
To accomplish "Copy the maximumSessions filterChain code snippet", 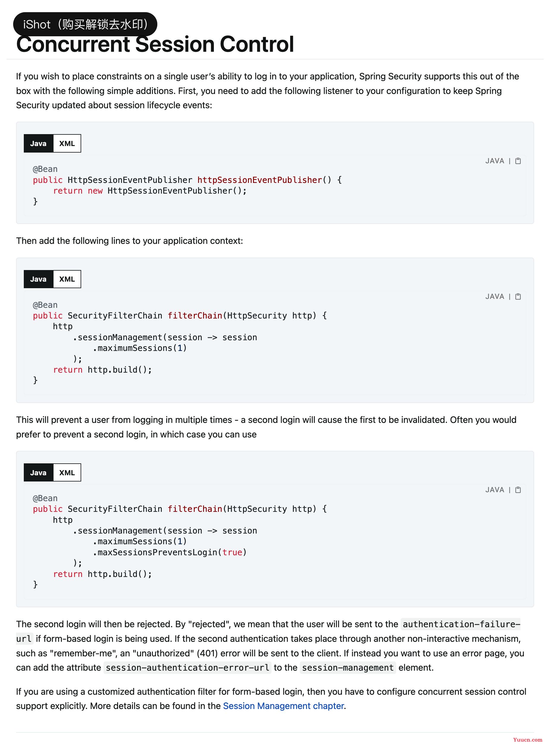I will 518,296.
